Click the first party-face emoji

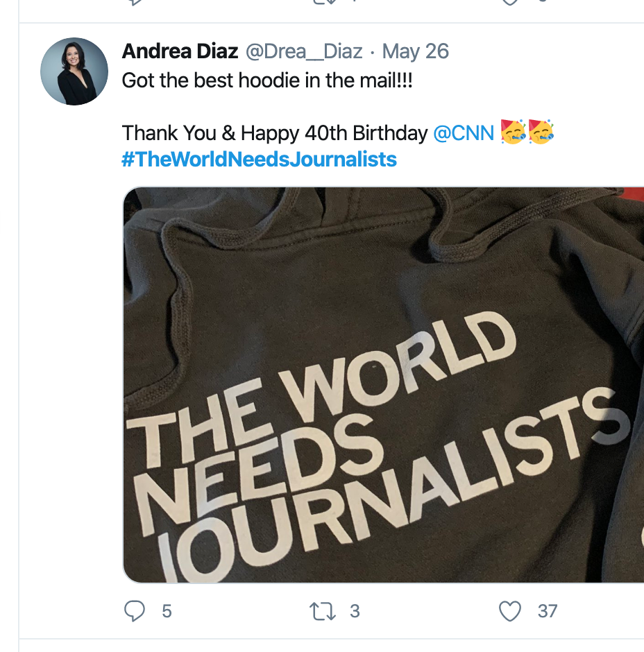click(x=513, y=132)
